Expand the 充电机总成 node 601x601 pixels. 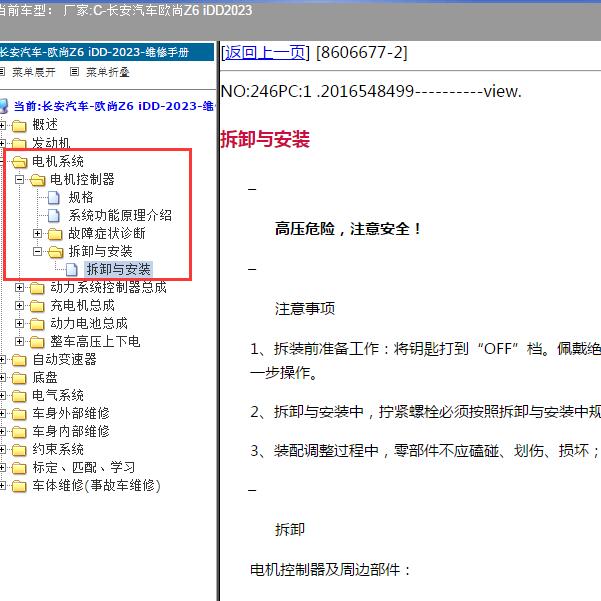pos(20,305)
